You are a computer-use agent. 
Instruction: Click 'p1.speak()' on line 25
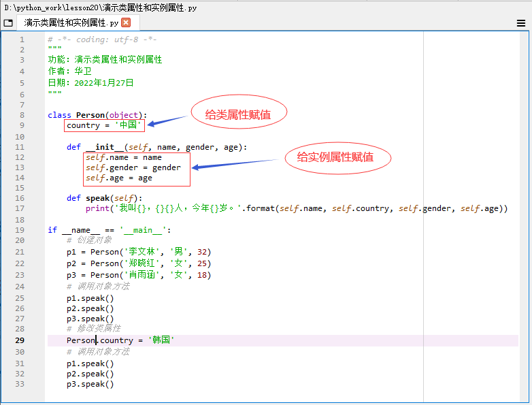90,298
